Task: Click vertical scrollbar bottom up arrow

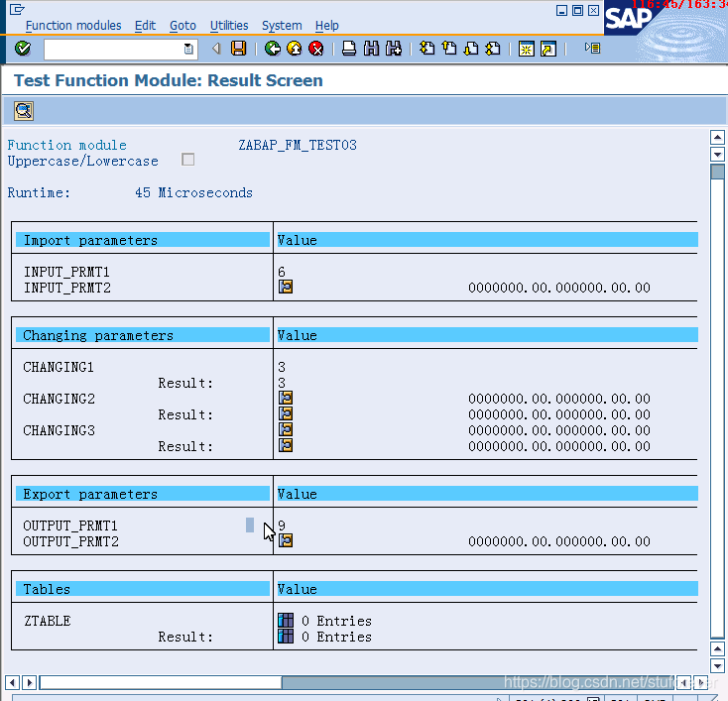Action: point(717,648)
